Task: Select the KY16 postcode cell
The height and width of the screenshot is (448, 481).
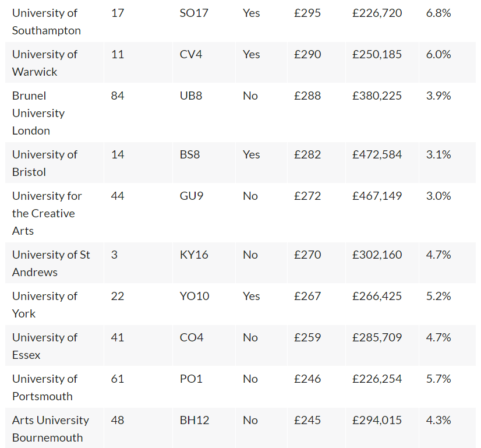Action: (x=204, y=263)
